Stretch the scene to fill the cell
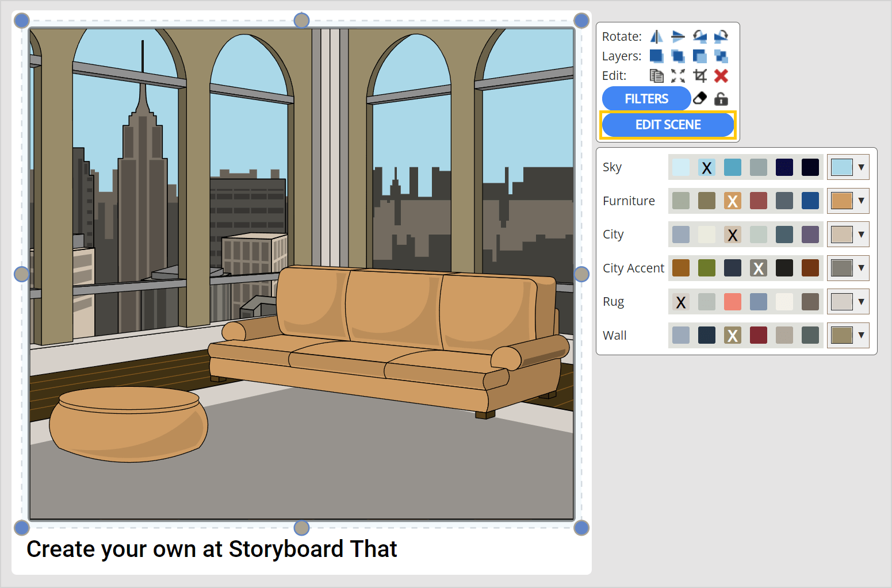 pos(677,75)
